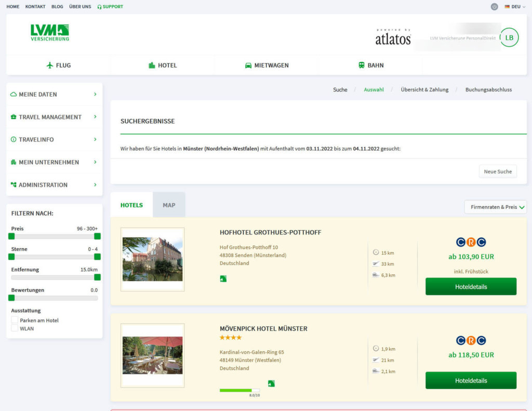Expand the Travel Management sidebar section
Viewport: 532px width, 411px height.
click(x=54, y=117)
